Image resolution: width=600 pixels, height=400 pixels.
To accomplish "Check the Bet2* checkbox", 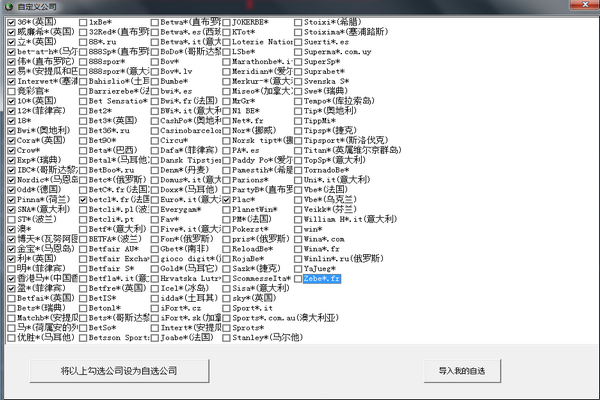I will (x=83, y=111).
